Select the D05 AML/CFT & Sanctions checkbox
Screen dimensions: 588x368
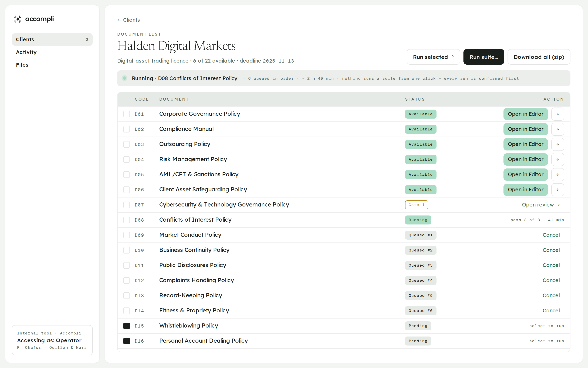tap(126, 174)
